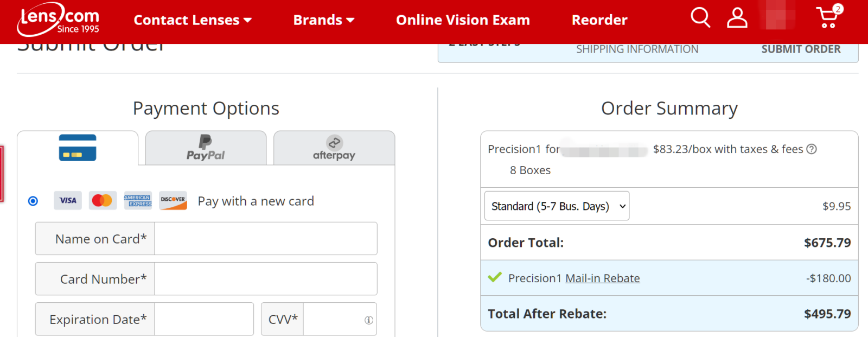Choose the afterpay payment tab
Viewport: 868px width, 337px height.
[334, 148]
